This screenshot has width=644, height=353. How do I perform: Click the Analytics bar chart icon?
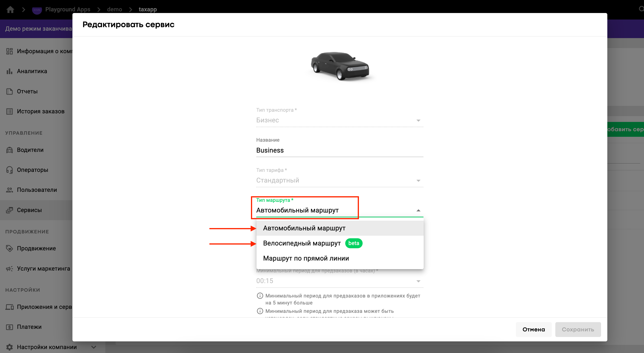10,71
